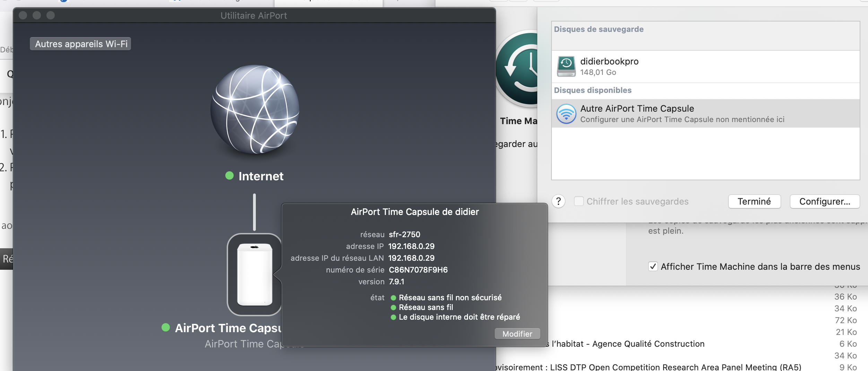Click the adresse IP du réseau LAN value
The height and width of the screenshot is (371, 868).
(x=411, y=258)
